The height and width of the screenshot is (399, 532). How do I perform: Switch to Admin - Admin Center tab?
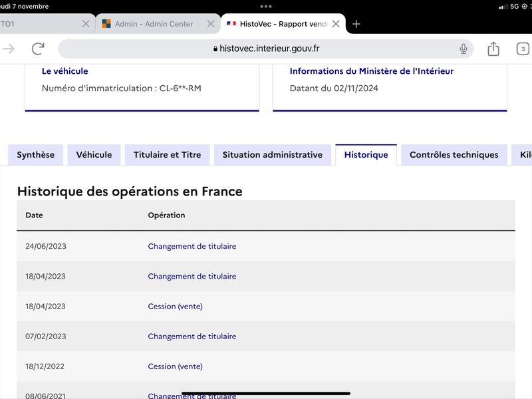[x=154, y=24]
